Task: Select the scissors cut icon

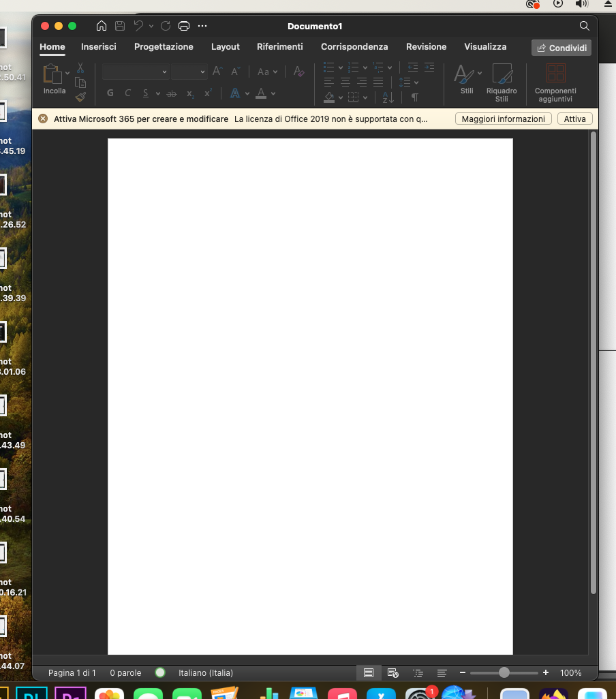Action: (80, 67)
